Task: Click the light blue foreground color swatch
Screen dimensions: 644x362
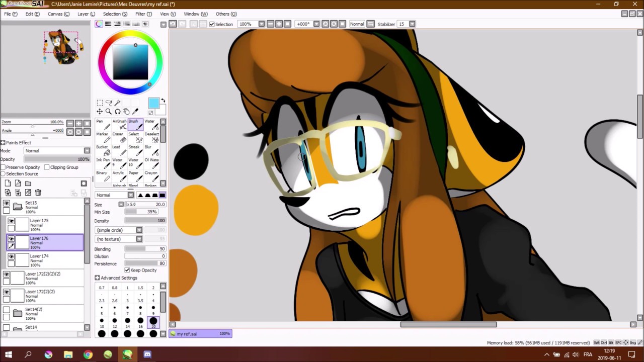Action: click(x=153, y=103)
